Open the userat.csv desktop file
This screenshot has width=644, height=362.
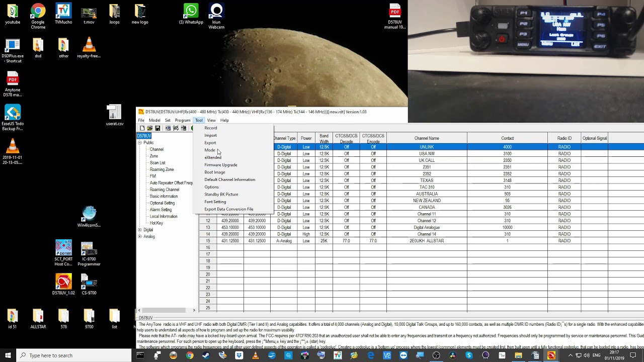pyautogui.click(x=114, y=115)
